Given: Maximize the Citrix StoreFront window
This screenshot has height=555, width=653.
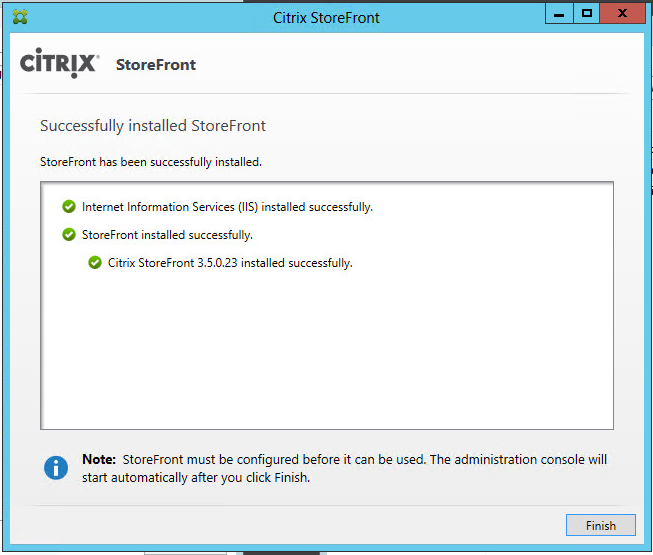Looking at the screenshot, I should (586, 14).
